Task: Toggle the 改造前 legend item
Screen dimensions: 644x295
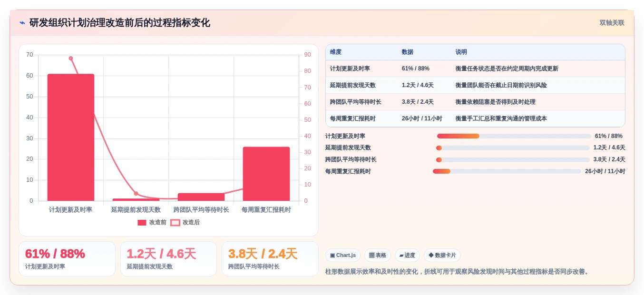Action: (152, 222)
